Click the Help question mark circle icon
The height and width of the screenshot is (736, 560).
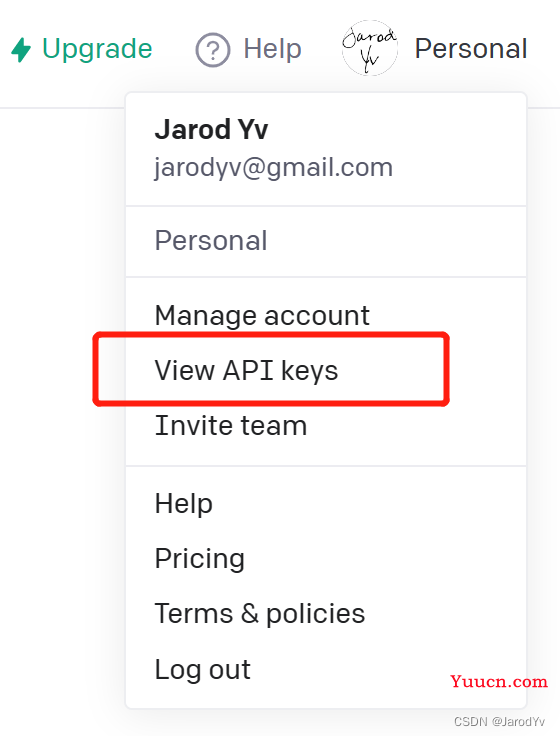point(213,50)
